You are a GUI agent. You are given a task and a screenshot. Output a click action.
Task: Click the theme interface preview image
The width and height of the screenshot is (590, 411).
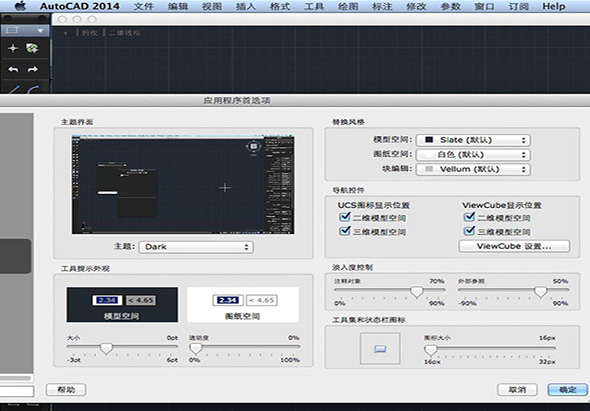[183, 185]
